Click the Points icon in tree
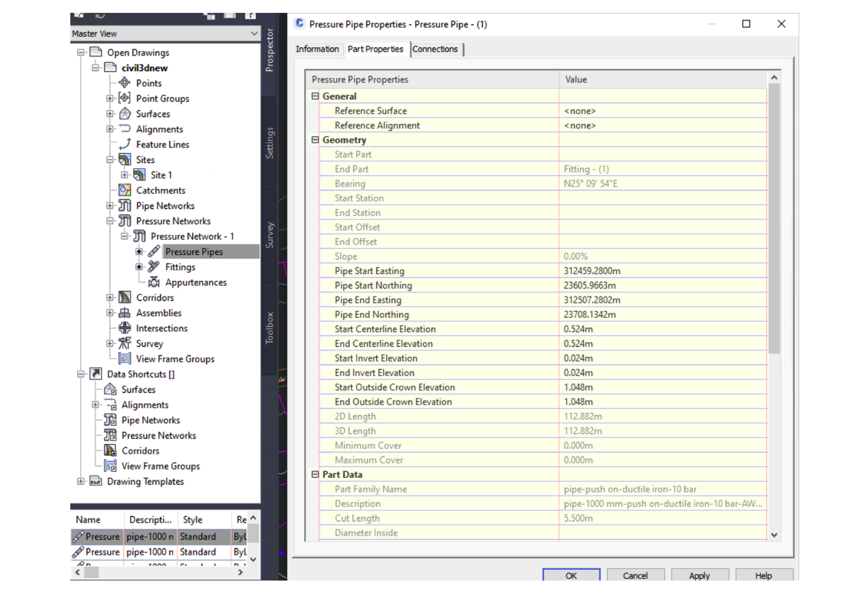Screen dimensions: 868x597 pos(124,83)
